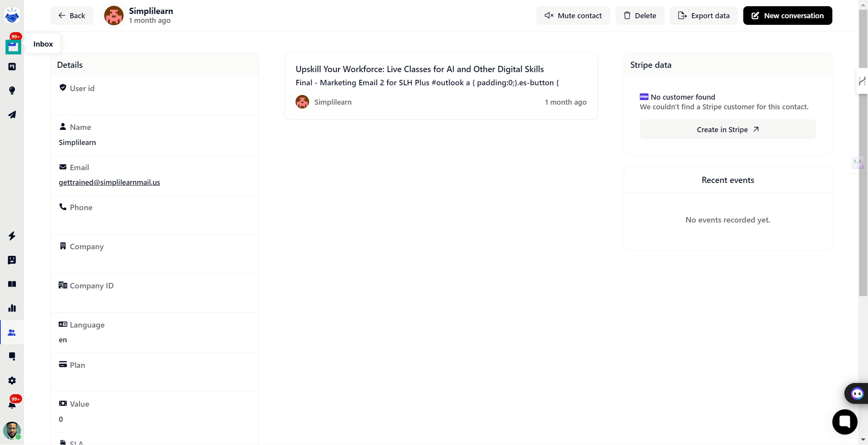Click the User id field
Screen dimensions: 868x445
[x=155, y=95]
